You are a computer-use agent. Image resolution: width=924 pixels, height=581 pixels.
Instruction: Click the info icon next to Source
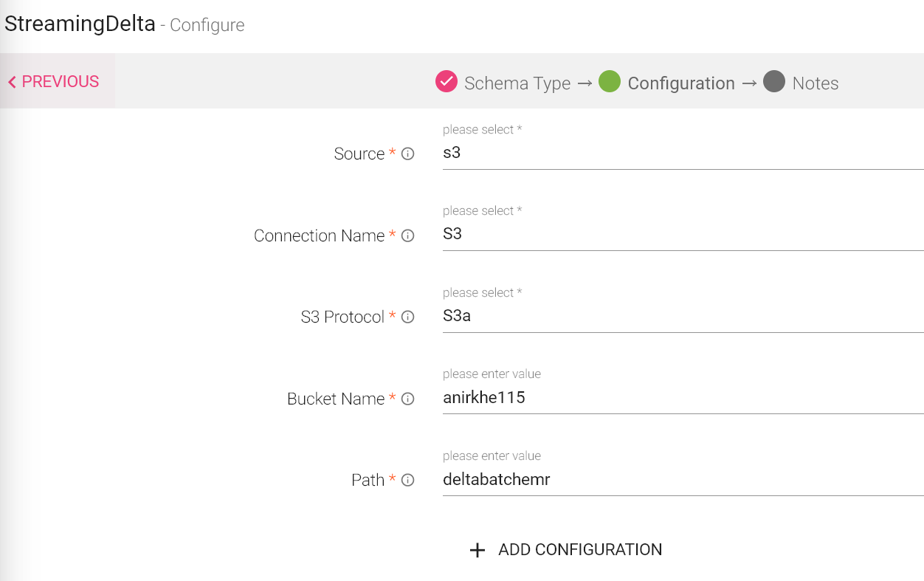[x=407, y=154]
